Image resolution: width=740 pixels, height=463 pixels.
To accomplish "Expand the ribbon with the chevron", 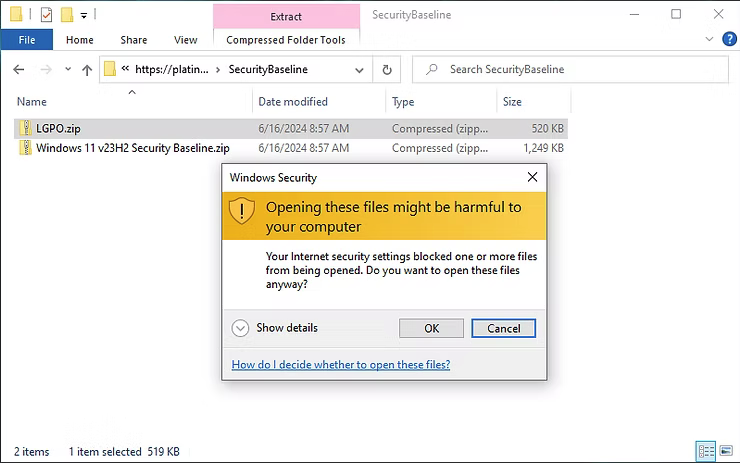I will (x=709, y=39).
